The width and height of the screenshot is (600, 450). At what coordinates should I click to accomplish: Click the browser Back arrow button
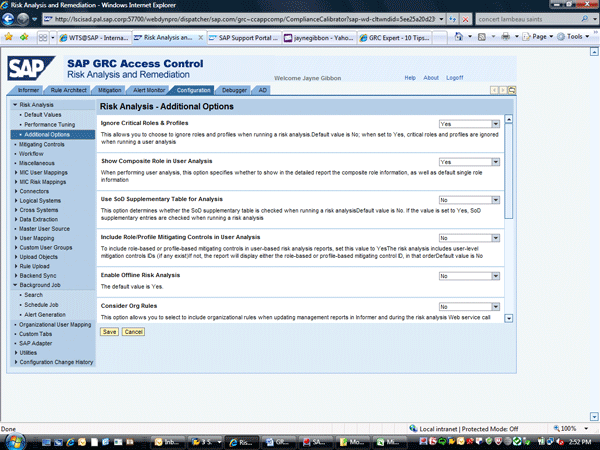(x=8, y=18)
